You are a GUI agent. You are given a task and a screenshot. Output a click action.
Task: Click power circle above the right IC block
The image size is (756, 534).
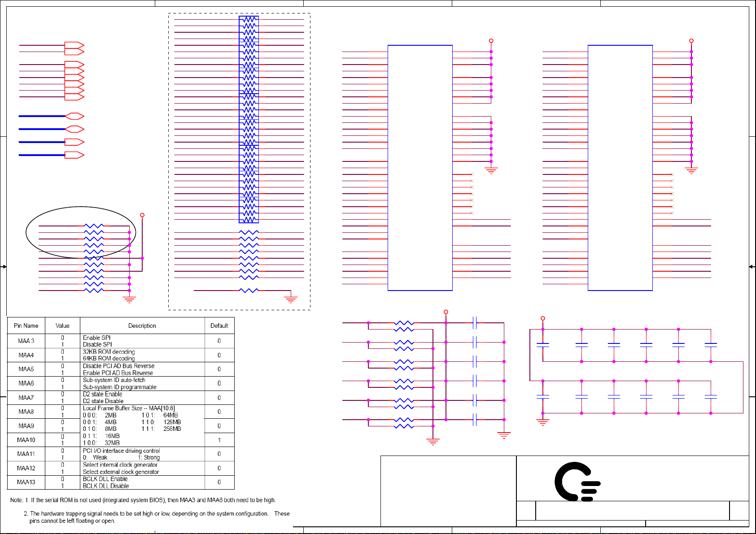691,41
